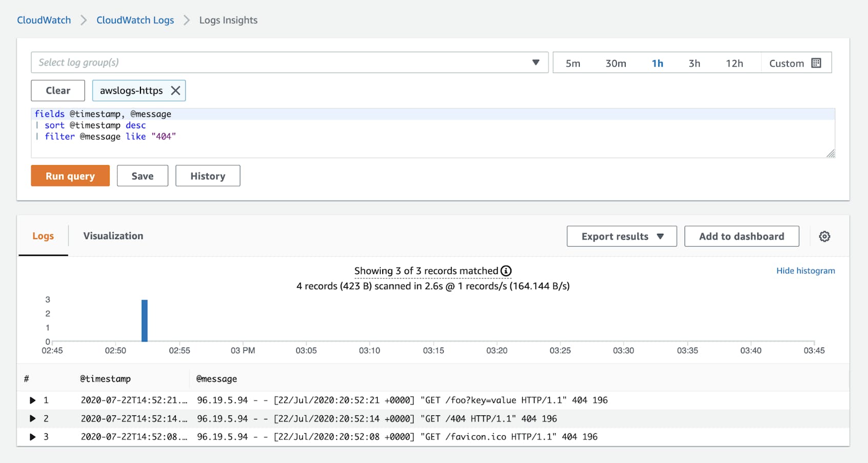The width and height of the screenshot is (868, 463).
Task: Clear the selected log groups
Action: [57, 90]
